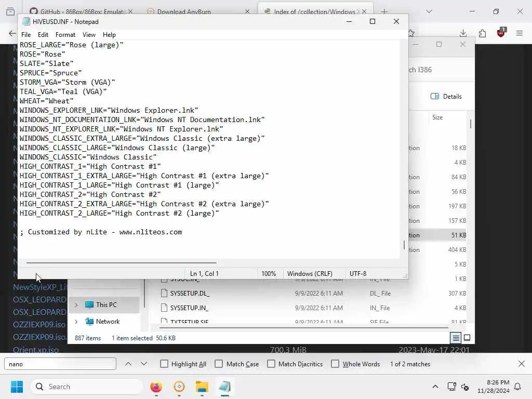Image resolution: width=532 pixels, height=399 pixels.
Task: Go to next find match
Action: coord(144,364)
